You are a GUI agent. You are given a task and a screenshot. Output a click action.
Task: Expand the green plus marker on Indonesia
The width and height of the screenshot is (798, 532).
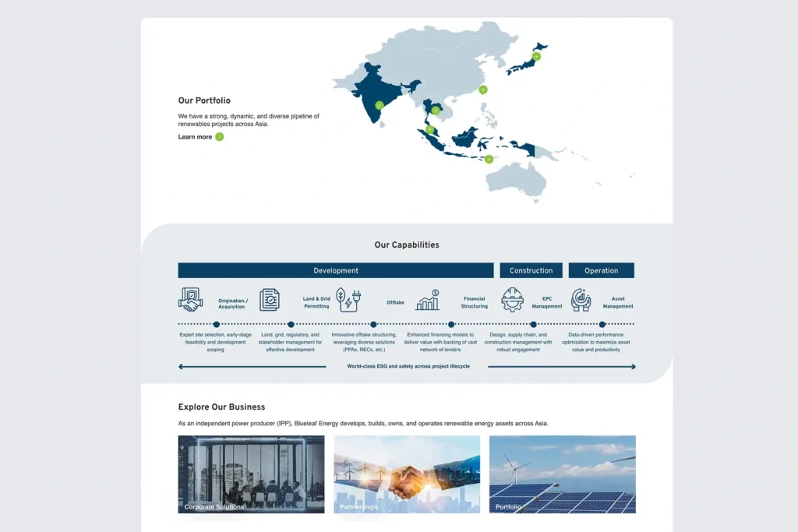[x=489, y=159]
